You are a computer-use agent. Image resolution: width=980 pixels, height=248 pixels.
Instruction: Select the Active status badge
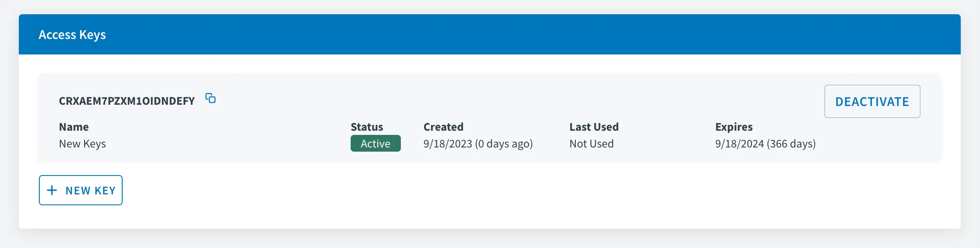tap(375, 143)
